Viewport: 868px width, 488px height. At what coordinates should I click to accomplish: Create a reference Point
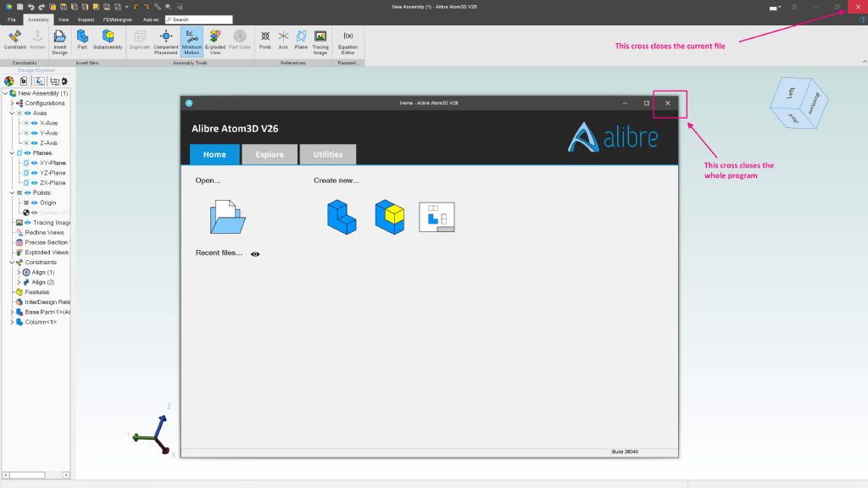265,40
